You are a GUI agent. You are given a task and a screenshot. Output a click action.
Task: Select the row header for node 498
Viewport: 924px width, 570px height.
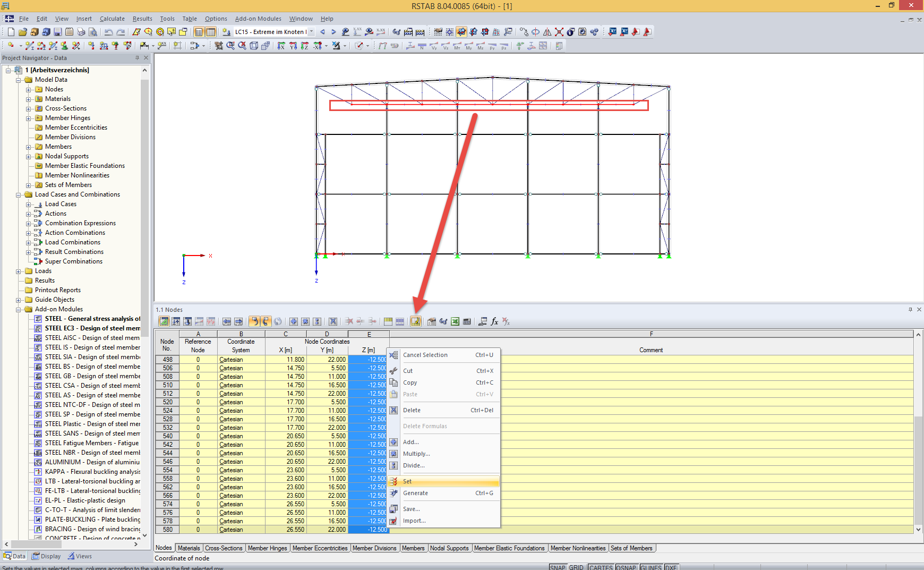[167, 360]
